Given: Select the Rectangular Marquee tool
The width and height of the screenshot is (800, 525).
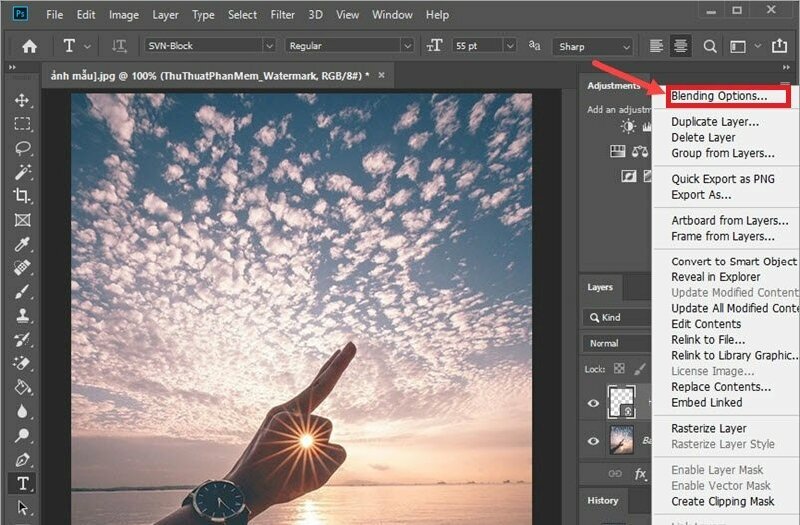Looking at the screenshot, I should [x=22, y=124].
